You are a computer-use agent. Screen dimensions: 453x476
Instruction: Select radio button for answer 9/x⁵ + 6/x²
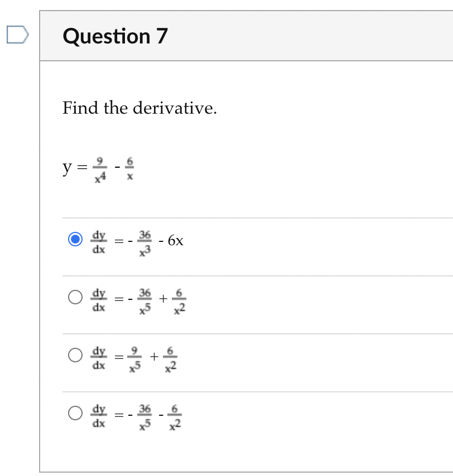click(75, 355)
